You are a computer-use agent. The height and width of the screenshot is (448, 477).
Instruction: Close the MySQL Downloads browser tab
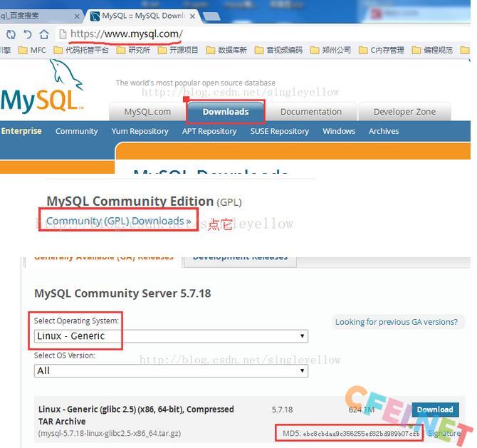pos(192,16)
